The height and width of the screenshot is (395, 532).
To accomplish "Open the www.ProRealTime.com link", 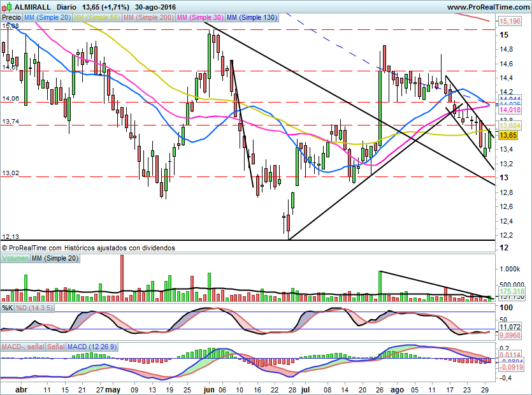I will (488, 7).
